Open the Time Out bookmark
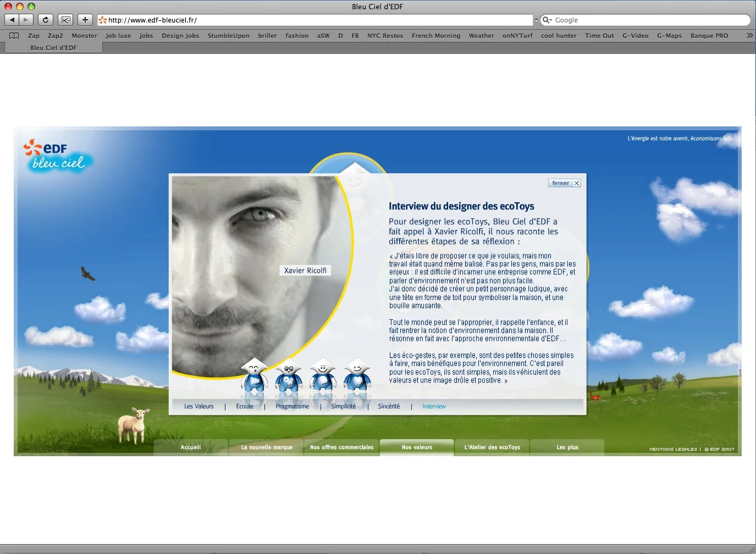This screenshot has width=756, height=554. (x=599, y=35)
